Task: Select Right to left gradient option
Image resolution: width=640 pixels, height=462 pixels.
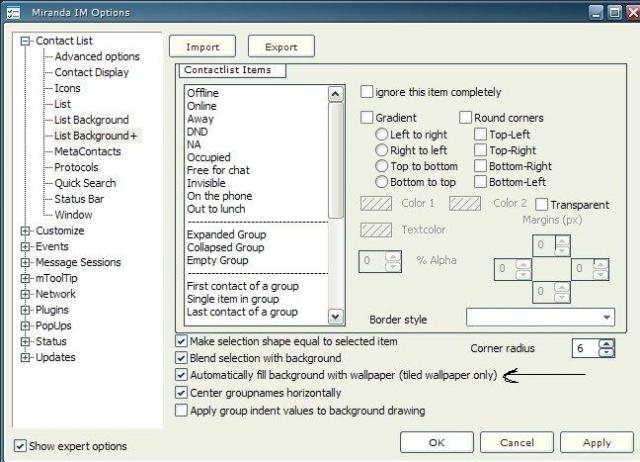Action: click(x=381, y=150)
